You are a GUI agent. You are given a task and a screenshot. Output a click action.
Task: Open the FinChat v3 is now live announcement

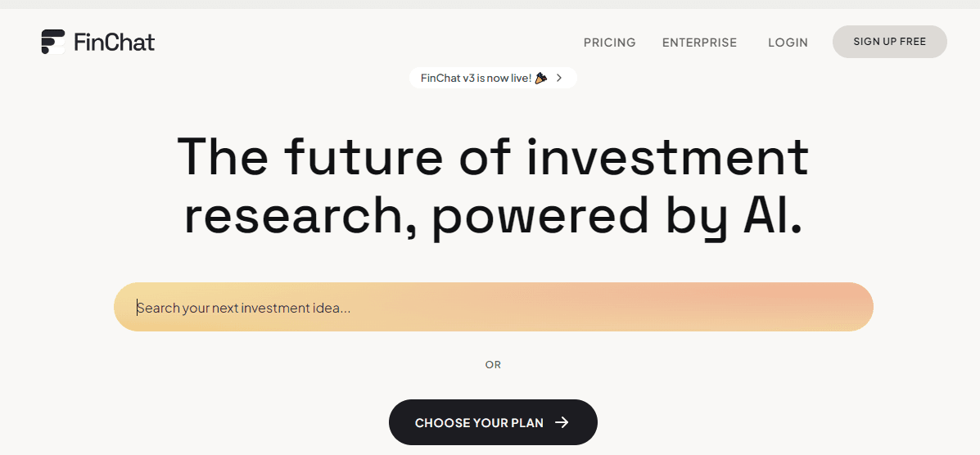pyautogui.click(x=476, y=78)
